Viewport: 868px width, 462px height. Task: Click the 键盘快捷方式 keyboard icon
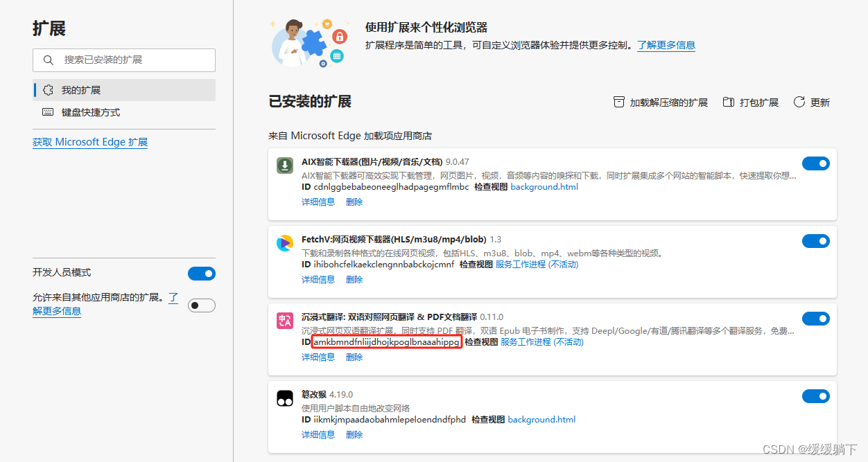[48, 112]
